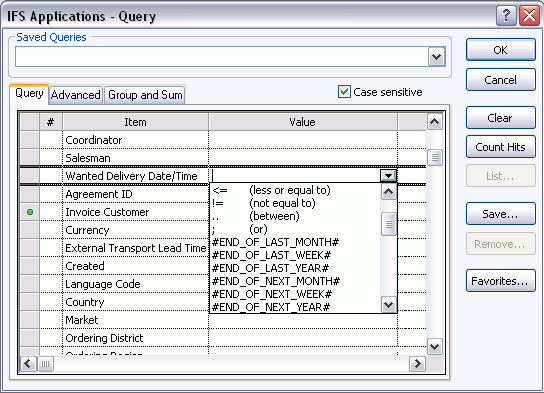Click the Count Hits button
The height and width of the screenshot is (393, 544).
(500, 147)
